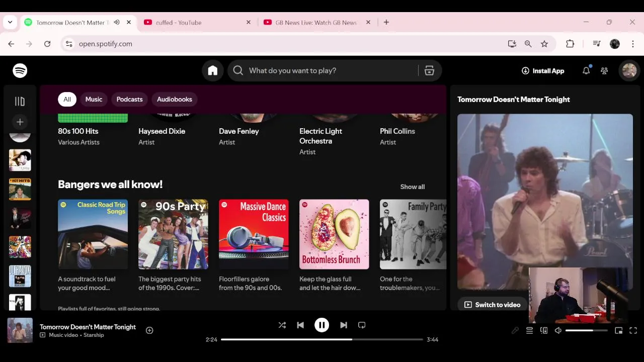The height and width of the screenshot is (362, 644).
Task: Open browser media controls icon
Action: coord(597,44)
